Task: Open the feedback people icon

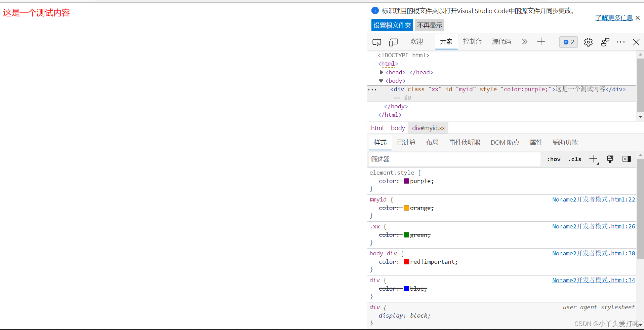Action: point(605,42)
